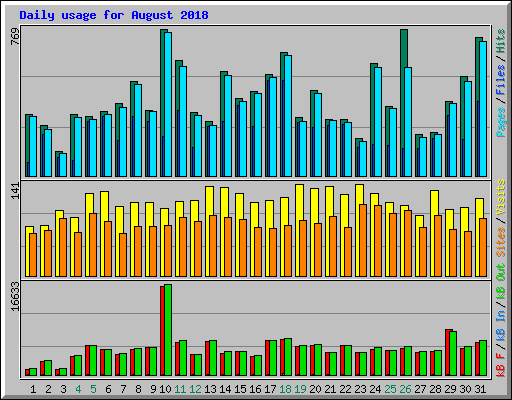Click day label 30 on the x-axis
512x400 pixels.
(465, 389)
